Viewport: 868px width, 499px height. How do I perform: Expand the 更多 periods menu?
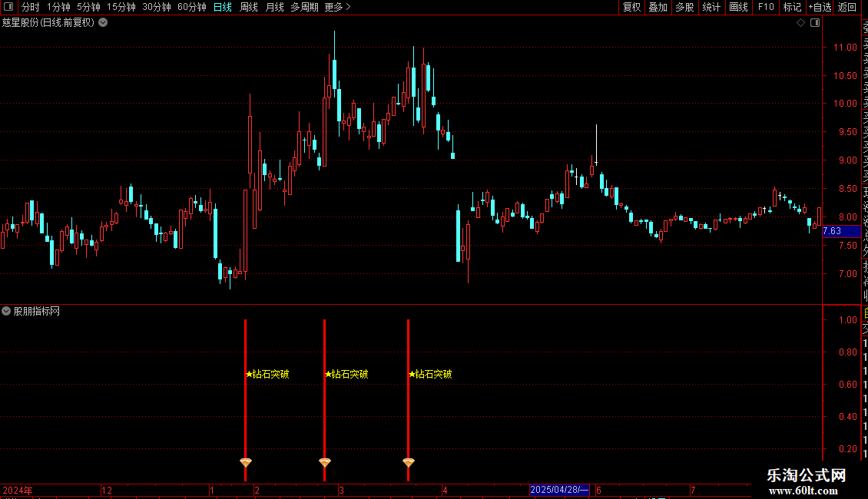coord(337,7)
